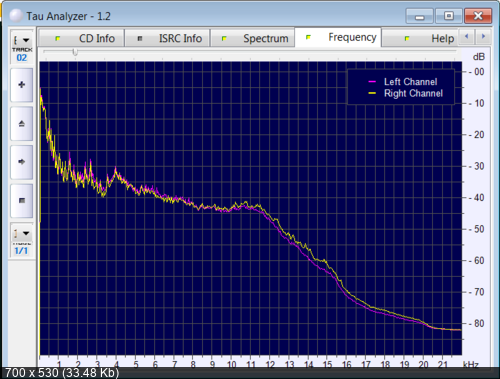Open the 1/1 selector dropdown
Screen dimensions: 500x379
point(22,233)
